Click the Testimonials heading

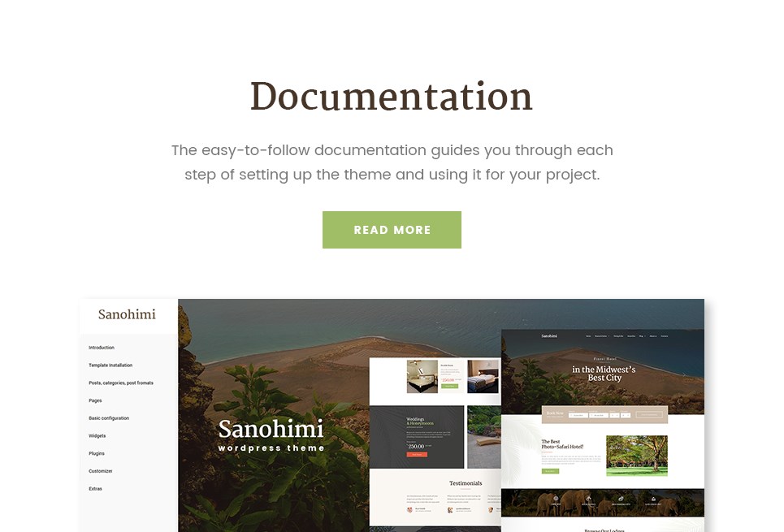tap(466, 483)
